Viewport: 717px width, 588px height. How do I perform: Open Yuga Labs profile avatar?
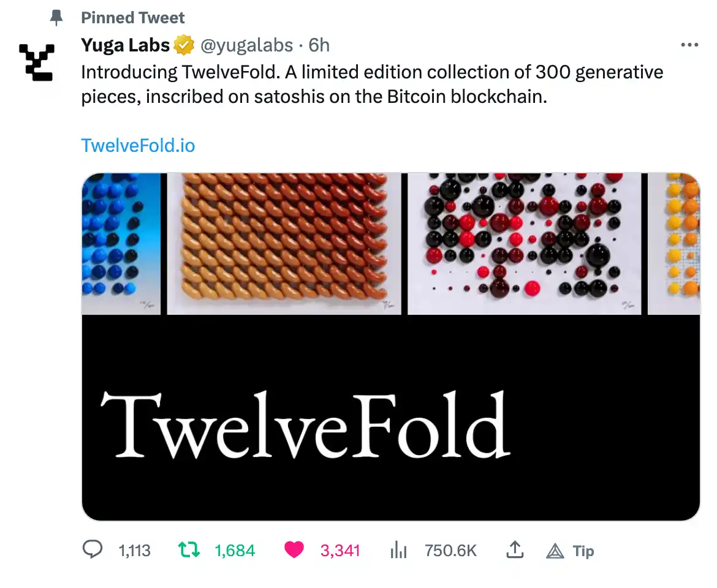tap(36, 62)
